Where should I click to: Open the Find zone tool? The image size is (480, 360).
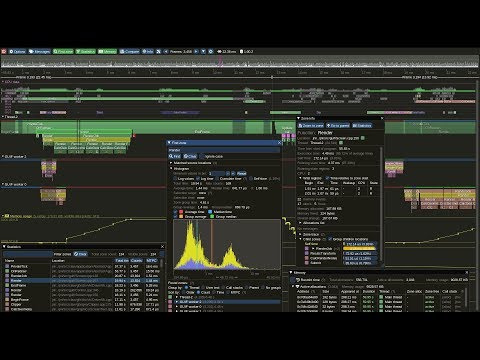click(x=63, y=52)
